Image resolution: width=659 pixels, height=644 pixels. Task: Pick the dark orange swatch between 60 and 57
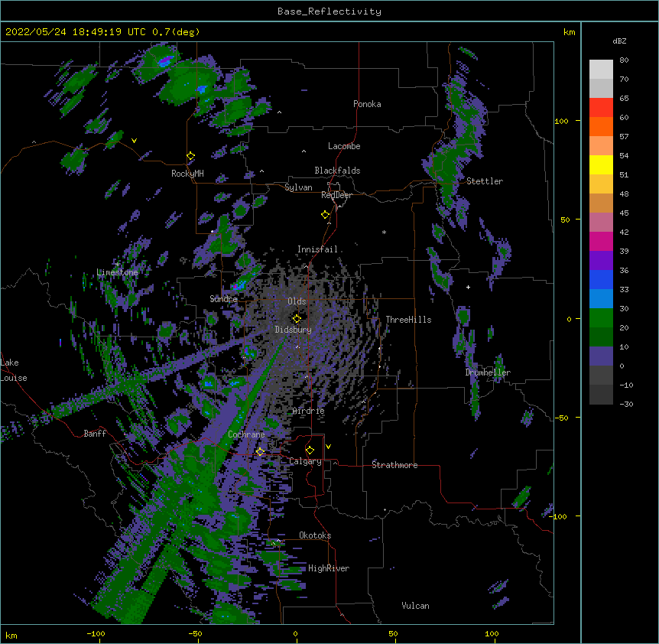click(x=601, y=126)
